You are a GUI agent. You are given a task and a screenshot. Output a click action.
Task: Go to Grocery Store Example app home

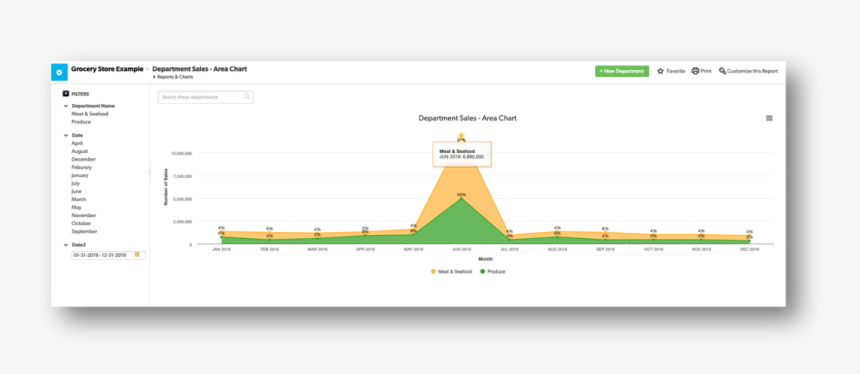(107, 69)
